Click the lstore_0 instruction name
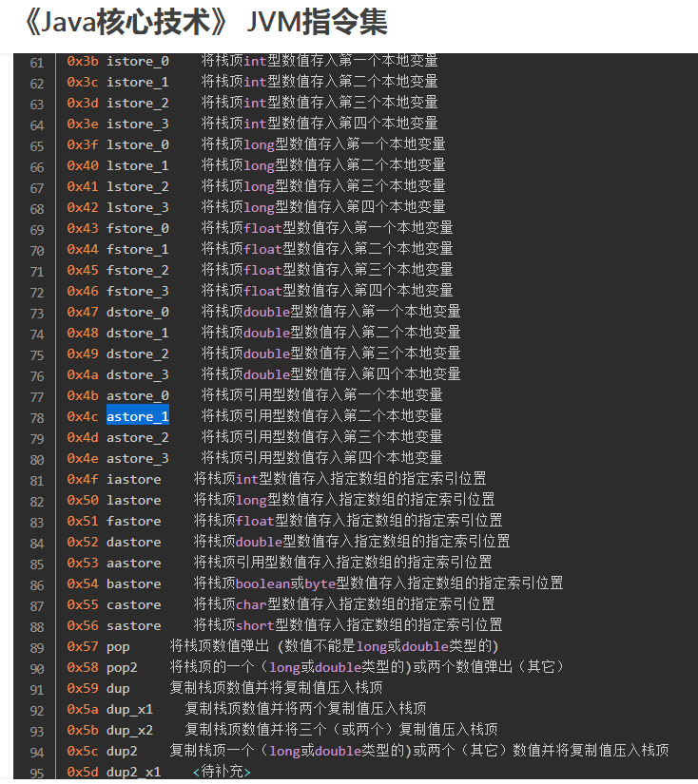The height and width of the screenshot is (784, 698). (x=138, y=145)
